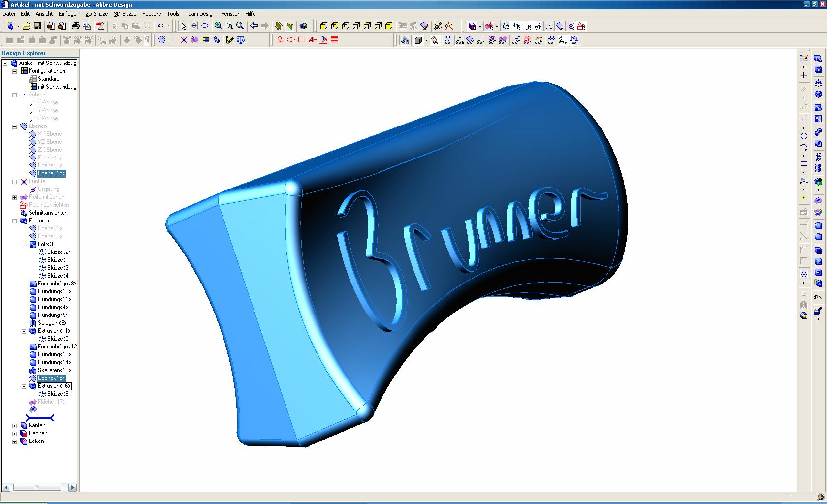Click the Previous view left arrow
Screen dimensions: 827x504
[x=254, y=26]
